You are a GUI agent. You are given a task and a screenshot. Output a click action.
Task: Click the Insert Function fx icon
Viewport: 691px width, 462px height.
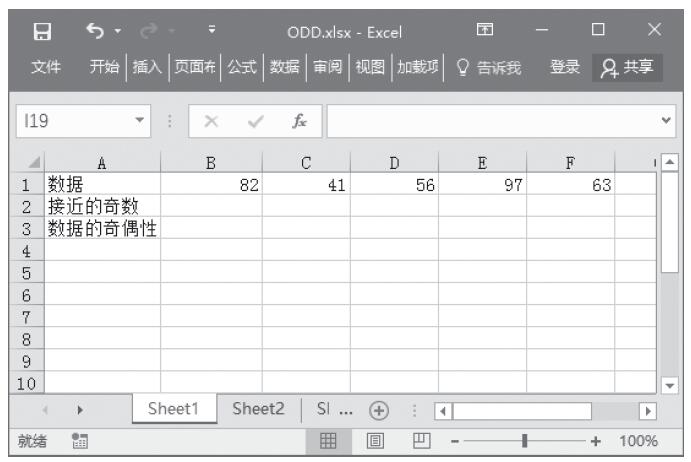pos(299,121)
